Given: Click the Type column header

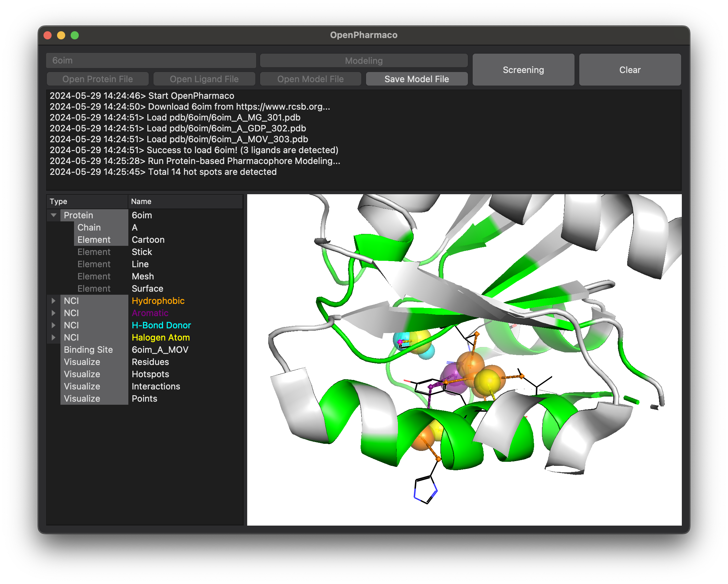Looking at the screenshot, I should (87, 201).
